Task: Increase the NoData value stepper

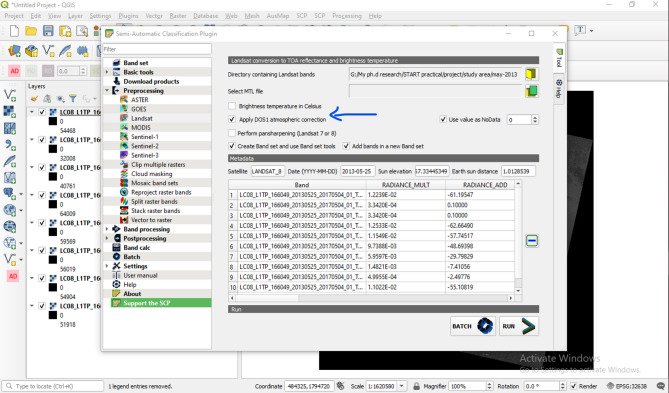Action: click(x=535, y=117)
